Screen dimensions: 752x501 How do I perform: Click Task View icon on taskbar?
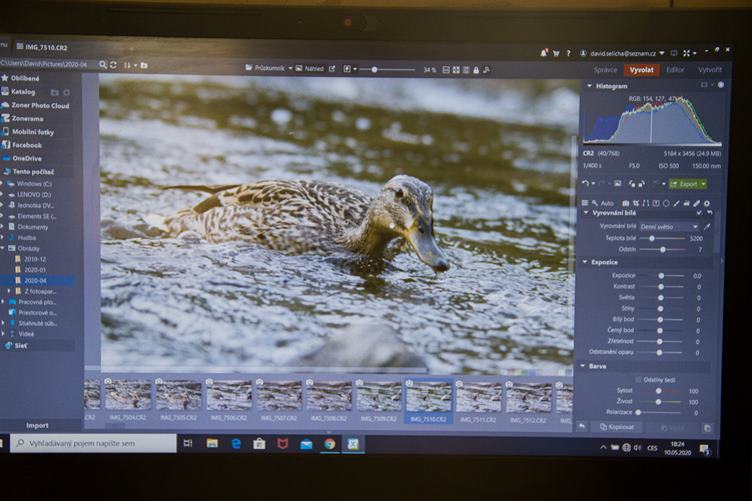click(188, 443)
